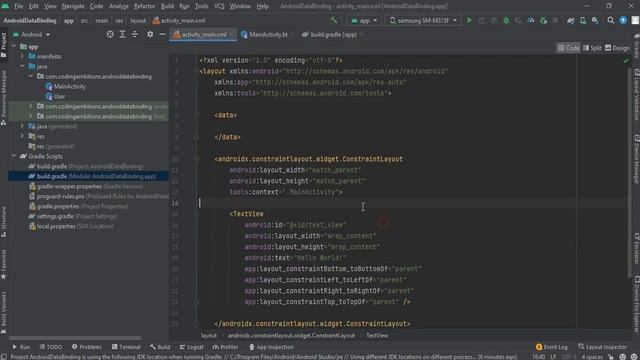The image size is (640, 360).
Task: Click the stop button in toolbar
Action: point(556,20)
